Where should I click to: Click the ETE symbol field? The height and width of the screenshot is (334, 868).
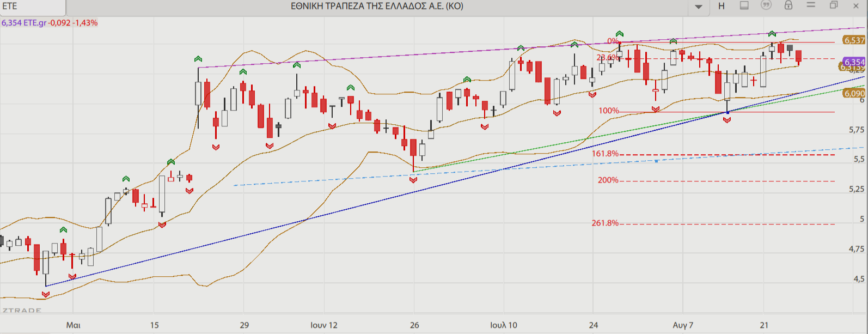33,7
